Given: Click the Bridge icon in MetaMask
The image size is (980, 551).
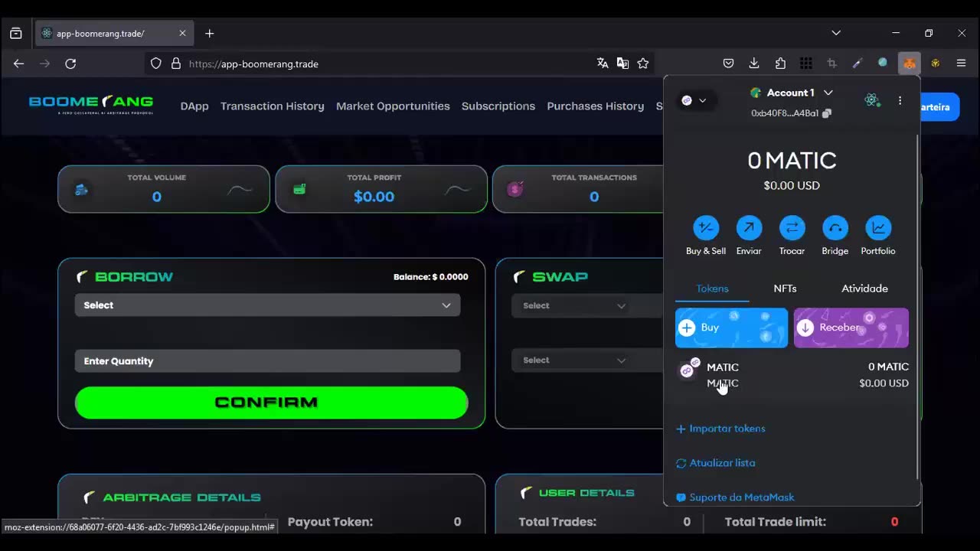Looking at the screenshot, I should (x=835, y=227).
